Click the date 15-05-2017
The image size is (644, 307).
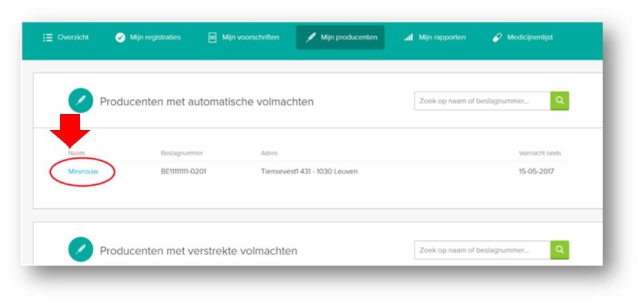click(537, 172)
